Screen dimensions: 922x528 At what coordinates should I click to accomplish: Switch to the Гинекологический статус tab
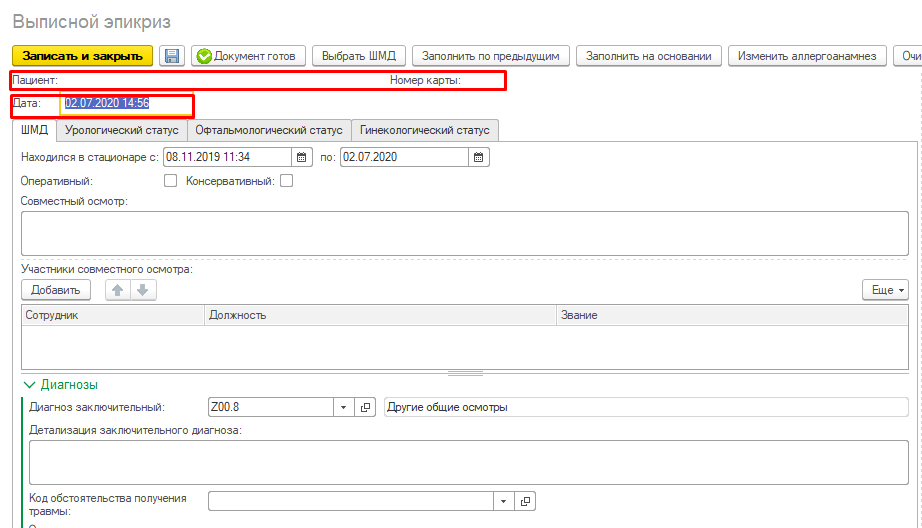point(425,130)
